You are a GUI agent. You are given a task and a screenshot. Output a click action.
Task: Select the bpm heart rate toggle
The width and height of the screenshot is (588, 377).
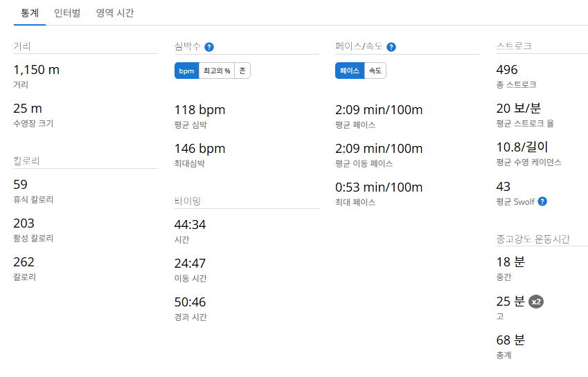tap(187, 71)
